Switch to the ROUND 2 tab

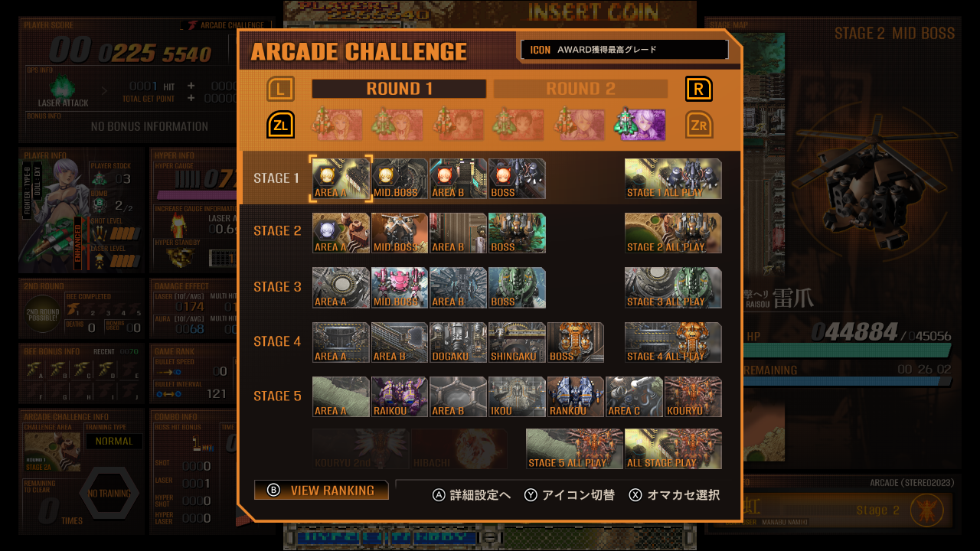click(580, 89)
